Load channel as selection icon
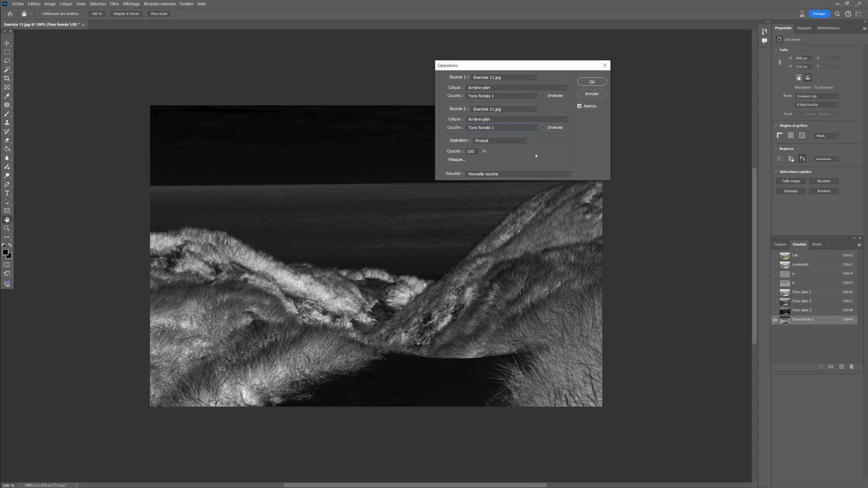The height and width of the screenshot is (488, 868). click(821, 367)
